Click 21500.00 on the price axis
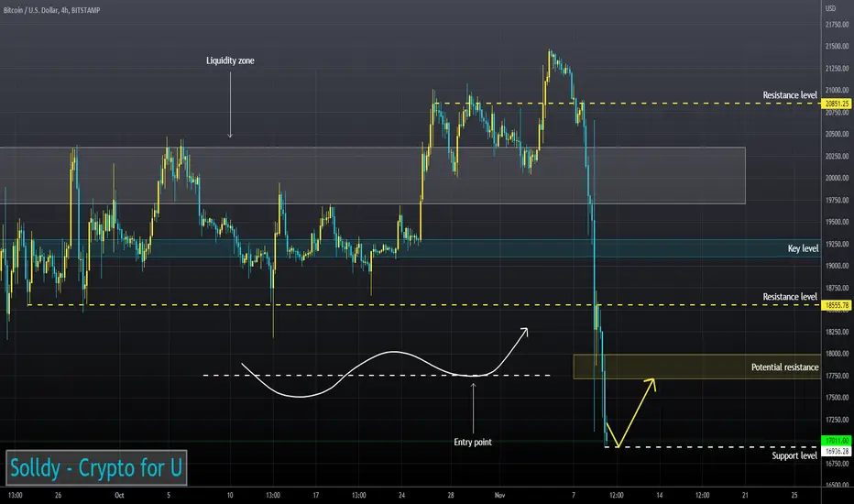Image resolution: width=854 pixels, height=504 pixels. 838,47
